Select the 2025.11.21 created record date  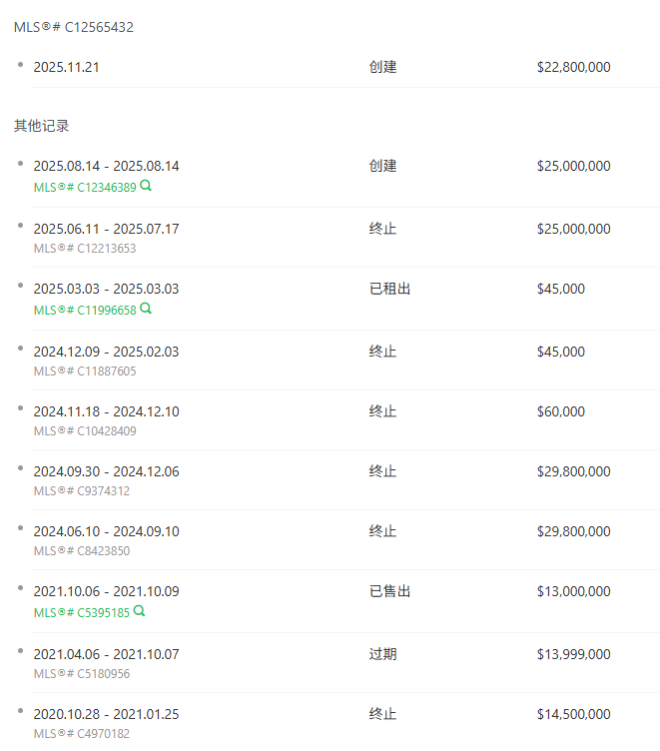66,67
